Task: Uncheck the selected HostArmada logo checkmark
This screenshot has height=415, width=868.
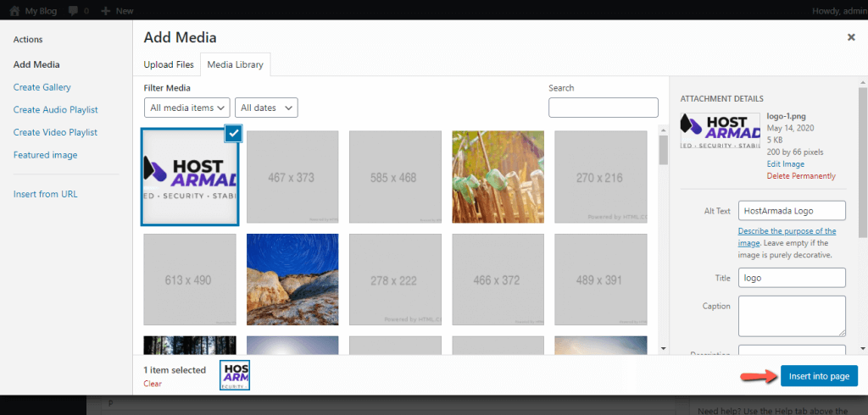Action: click(234, 133)
